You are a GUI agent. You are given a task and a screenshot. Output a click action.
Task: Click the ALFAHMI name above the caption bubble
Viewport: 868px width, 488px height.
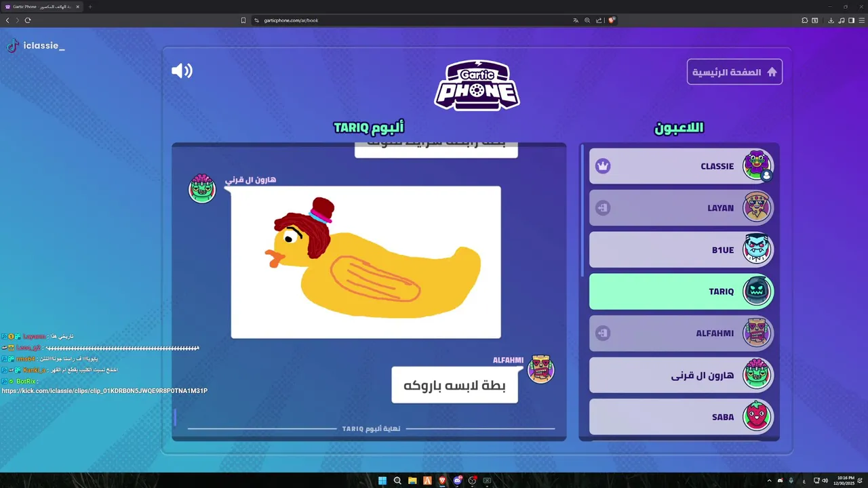tap(508, 361)
